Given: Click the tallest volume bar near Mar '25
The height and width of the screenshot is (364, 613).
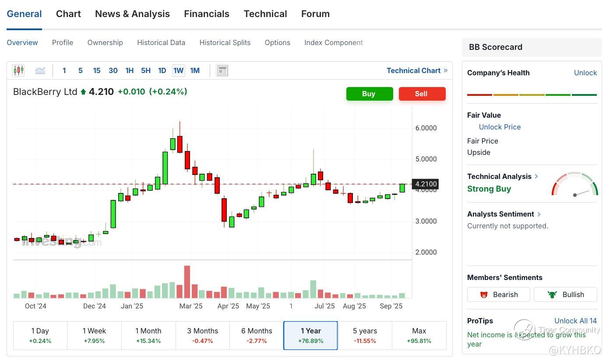Looking at the screenshot, I should point(187,282).
